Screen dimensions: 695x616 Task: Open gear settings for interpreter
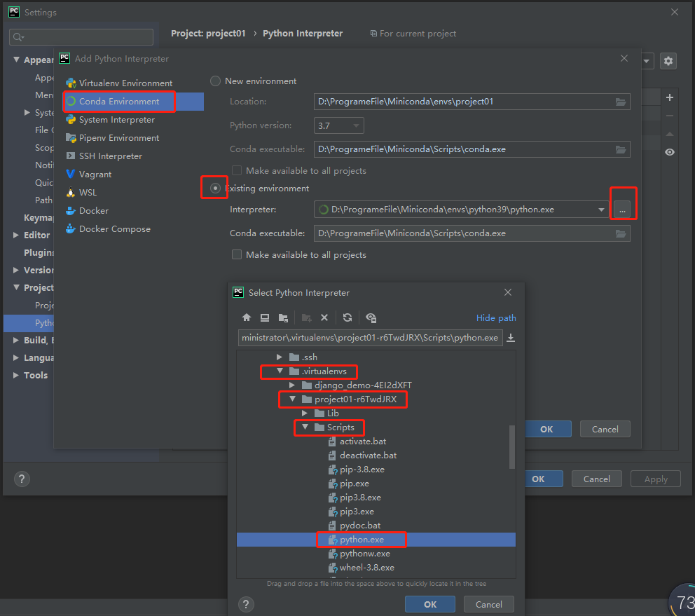(668, 61)
